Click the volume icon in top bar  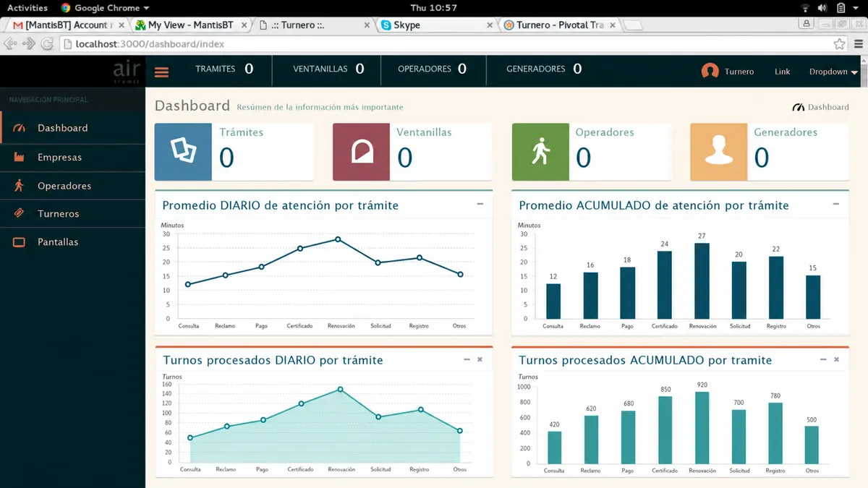pos(822,8)
